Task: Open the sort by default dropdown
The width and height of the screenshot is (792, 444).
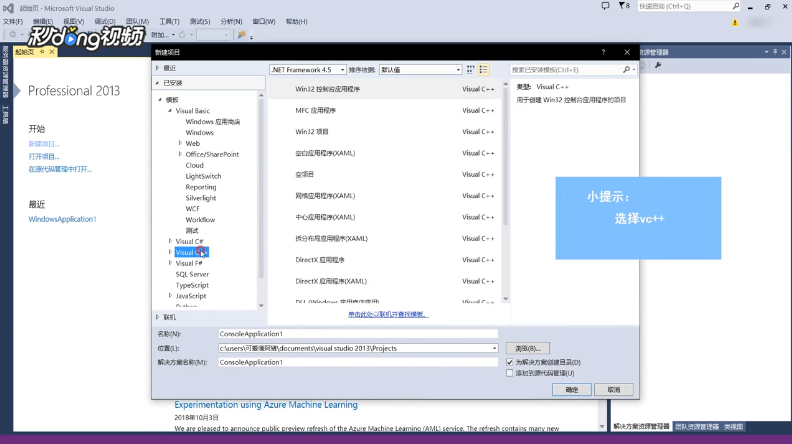Action: (x=420, y=70)
